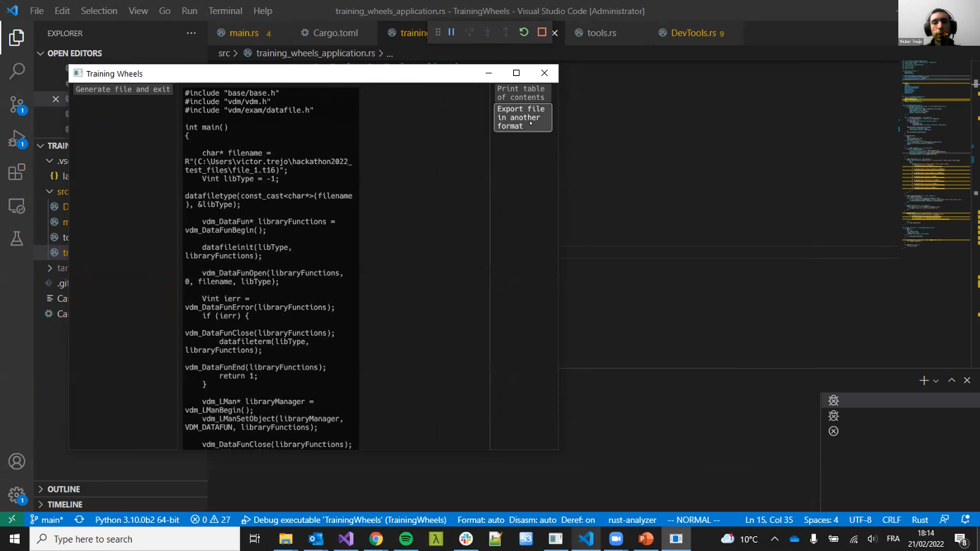980x551 pixels.
Task: Open the Terminal menu
Action: point(225,11)
